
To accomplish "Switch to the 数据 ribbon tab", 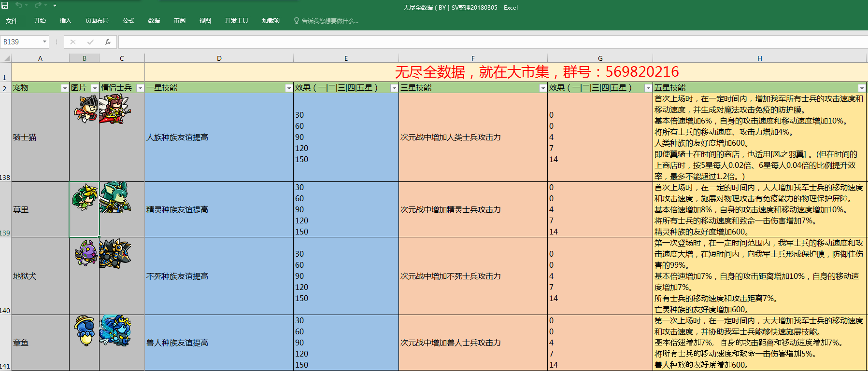I will pyautogui.click(x=154, y=21).
